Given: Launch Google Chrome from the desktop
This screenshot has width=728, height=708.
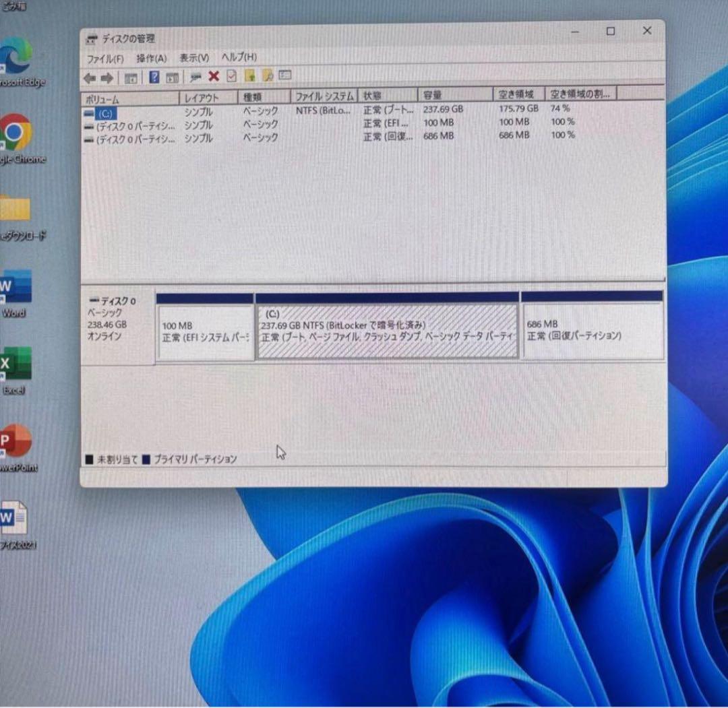Looking at the screenshot, I should point(15,131).
